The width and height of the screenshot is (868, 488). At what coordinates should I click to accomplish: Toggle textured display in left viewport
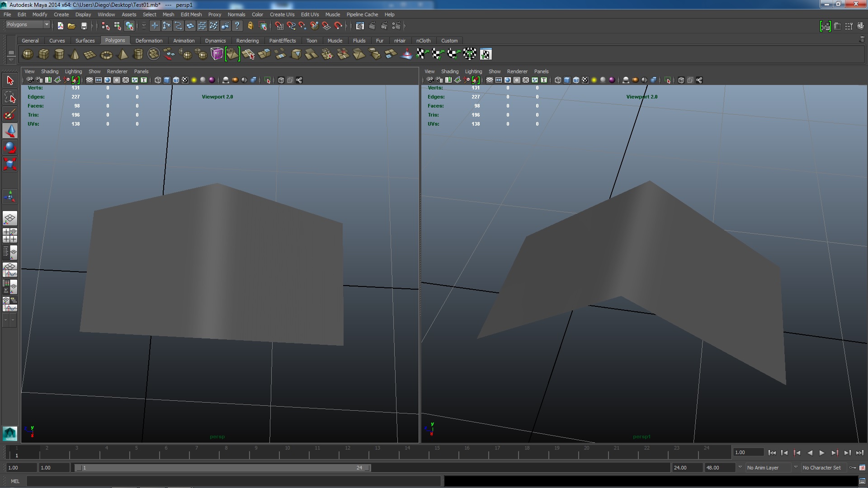[x=185, y=80]
